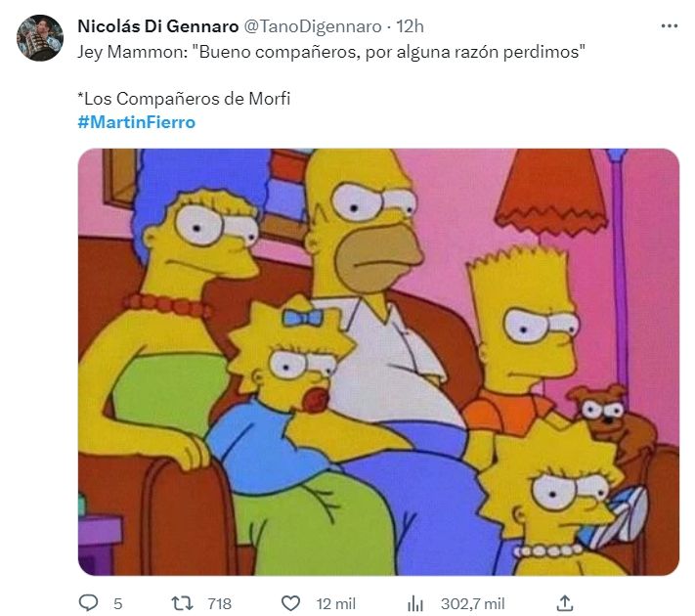Click the 'Los Compañeros de Morfi' text
This screenshot has height=616, width=695.
(x=184, y=99)
